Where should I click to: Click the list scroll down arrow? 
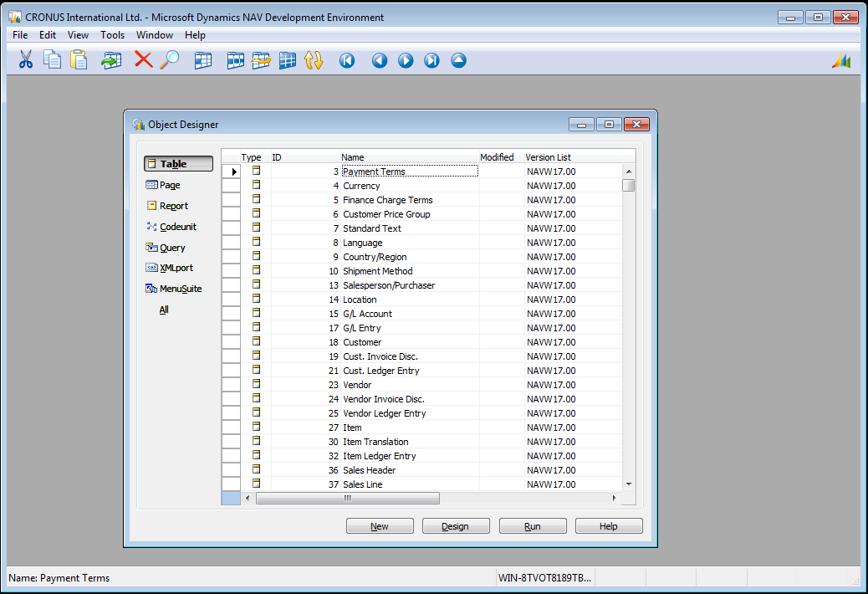[x=628, y=484]
